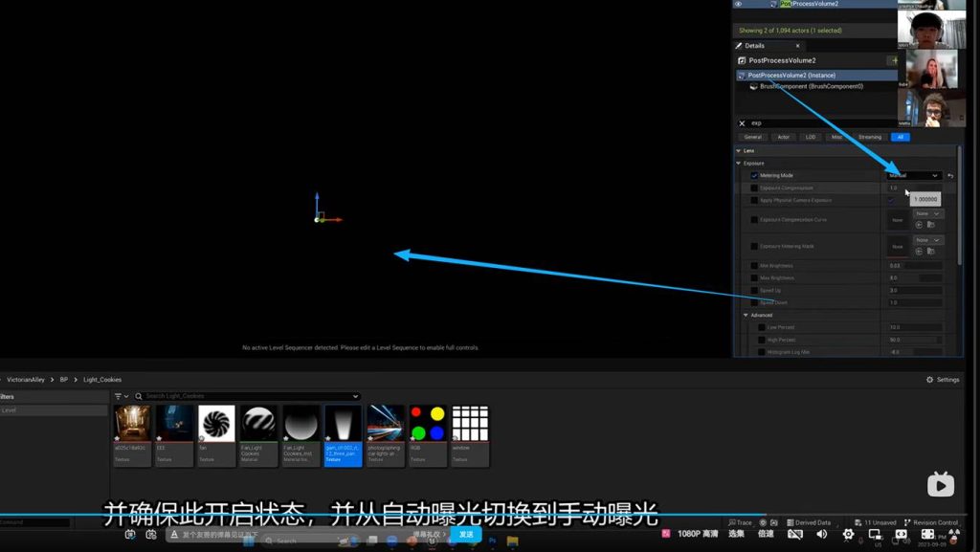This screenshot has height=552, width=980.
Task: Reset Metering Mode with the revert arrow
Action: coord(950,176)
